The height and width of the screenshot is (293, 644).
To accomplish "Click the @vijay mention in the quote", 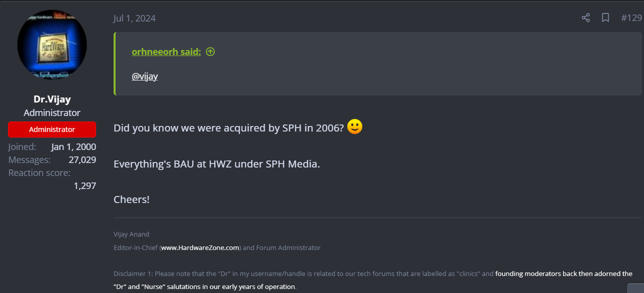I will pos(145,77).
